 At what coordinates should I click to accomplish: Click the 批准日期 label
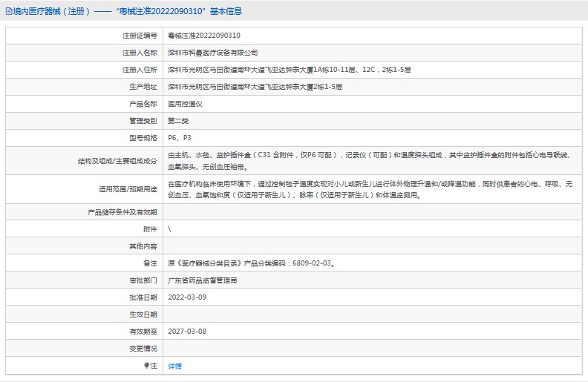click(143, 297)
